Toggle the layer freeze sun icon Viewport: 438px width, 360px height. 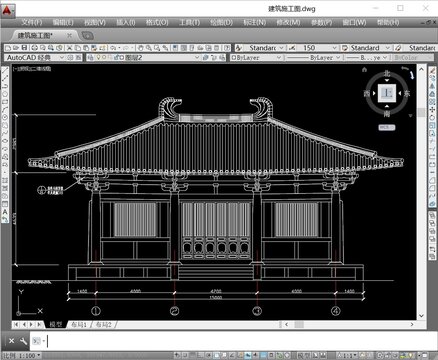tap(104, 57)
